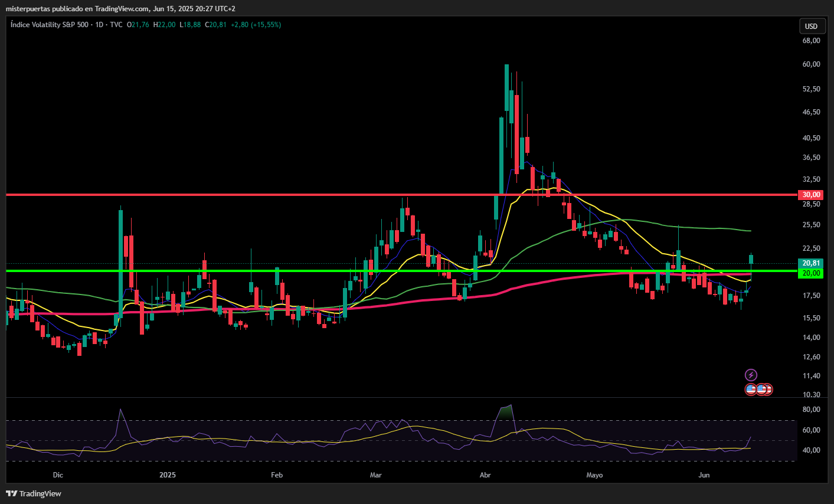Click the 36,50 price axis label
Viewport: 834px width, 504px height.
812,158
